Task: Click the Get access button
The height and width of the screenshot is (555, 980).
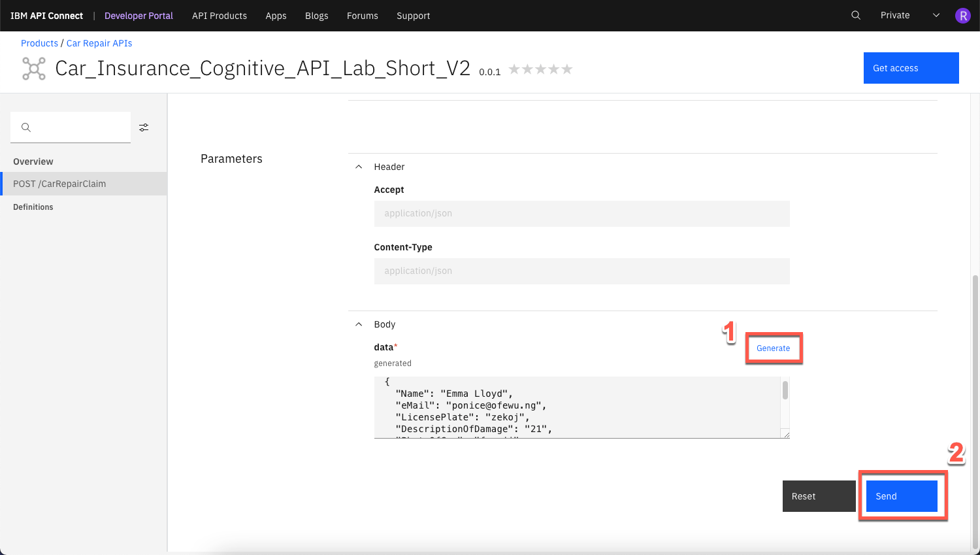Action: coord(911,68)
